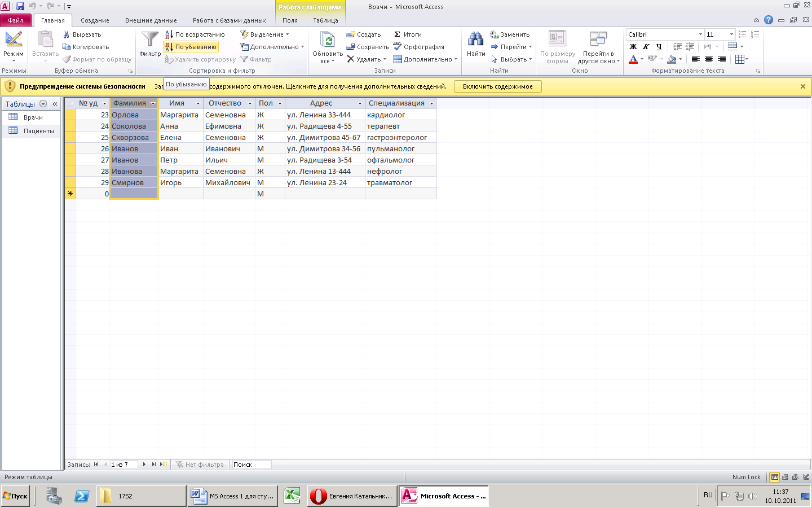This screenshot has width=812, height=508.
Task: Switch to design view in status bar
Action: pos(806,477)
